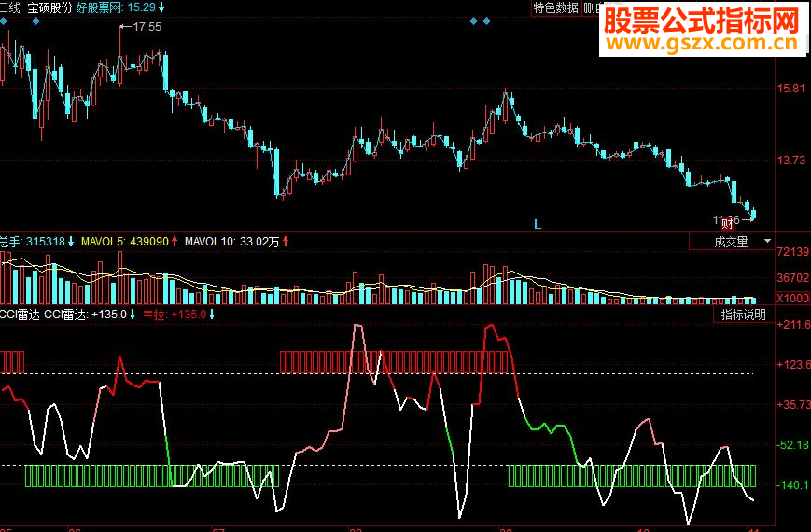Click the 11.86 low price label
Screen dimensions: 811x532
727,220
